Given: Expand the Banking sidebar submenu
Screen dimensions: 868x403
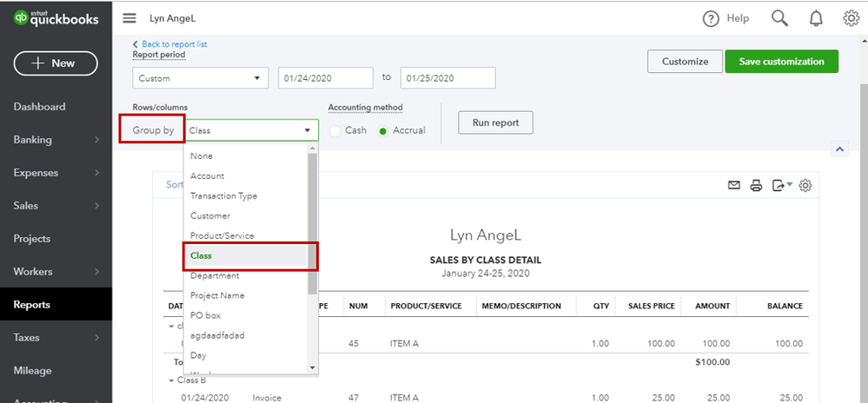Looking at the screenshot, I should (x=96, y=140).
